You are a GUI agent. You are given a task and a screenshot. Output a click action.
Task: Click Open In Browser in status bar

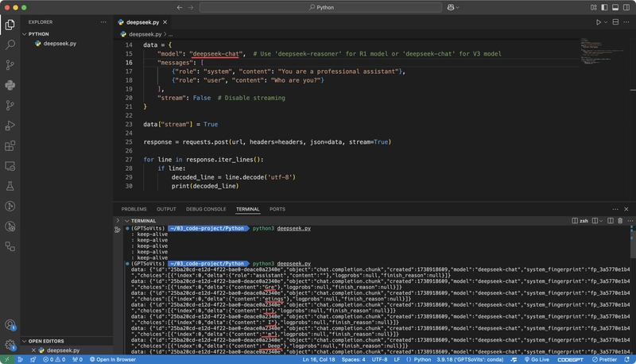[x=113, y=359]
